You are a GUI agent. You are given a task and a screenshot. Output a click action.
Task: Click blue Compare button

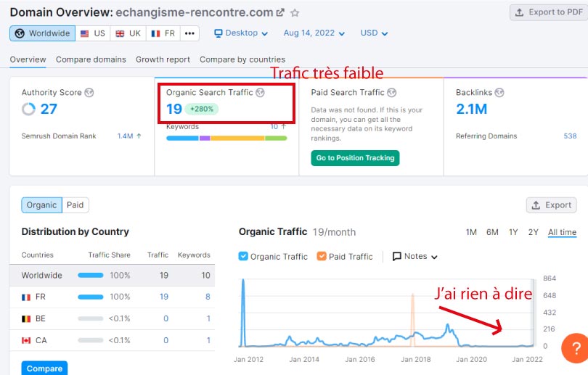tap(44, 368)
